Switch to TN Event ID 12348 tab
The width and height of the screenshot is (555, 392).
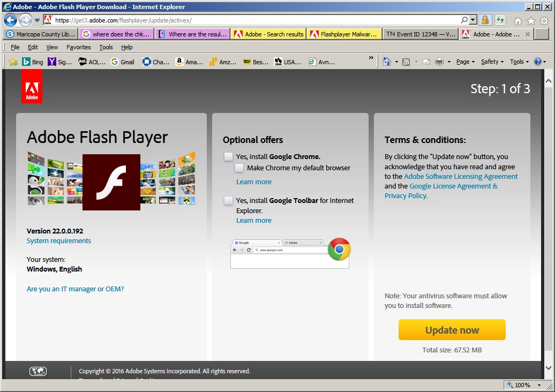coord(421,34)
